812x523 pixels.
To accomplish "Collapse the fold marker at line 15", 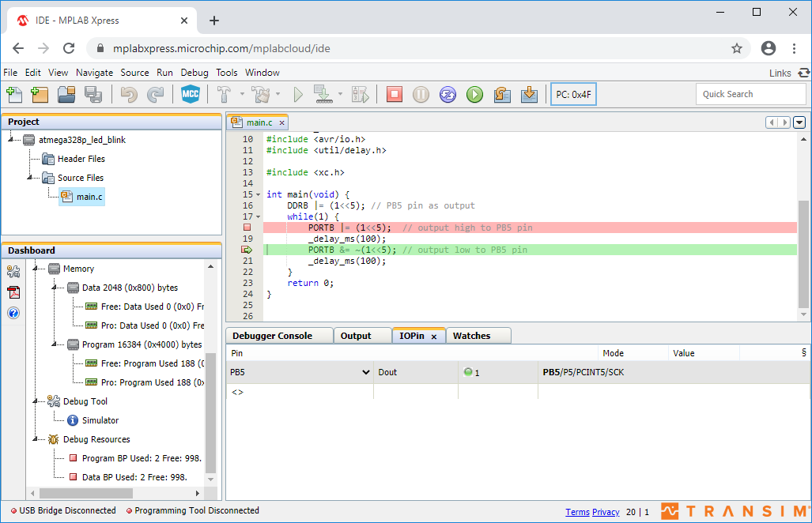I will (258, 194).
